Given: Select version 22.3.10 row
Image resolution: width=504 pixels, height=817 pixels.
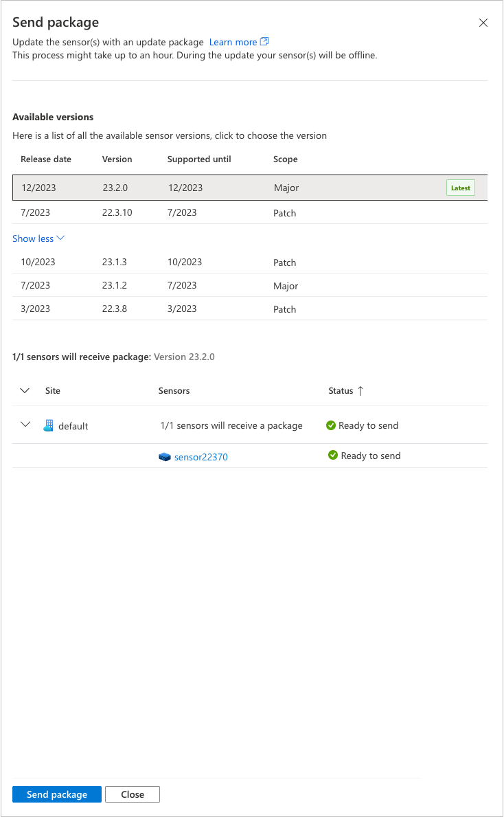Looking at the screenshot, I should click(250, 212).
